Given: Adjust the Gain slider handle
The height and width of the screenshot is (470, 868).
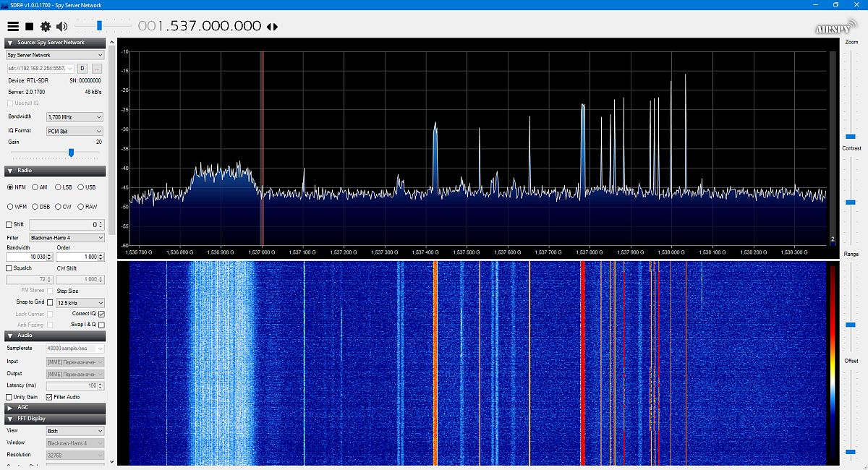Looking at the screenshot, I should (x=71, y=153).
